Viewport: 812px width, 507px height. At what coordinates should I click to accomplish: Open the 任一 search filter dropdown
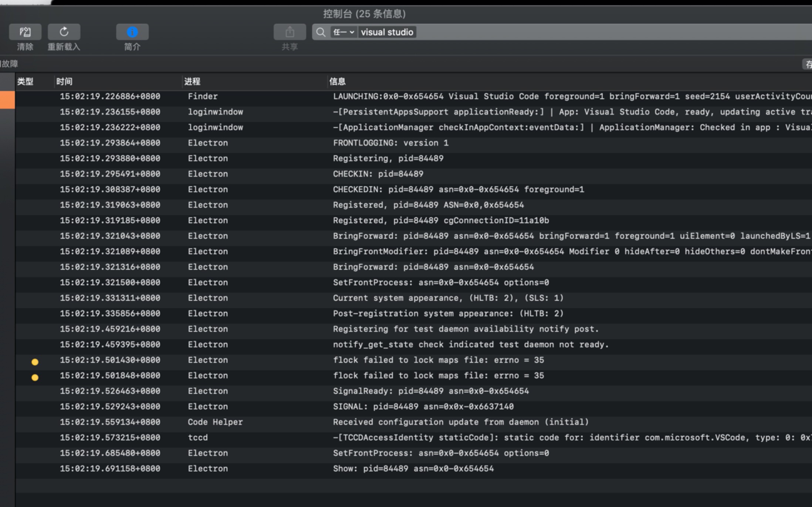[x=342, y=32]
